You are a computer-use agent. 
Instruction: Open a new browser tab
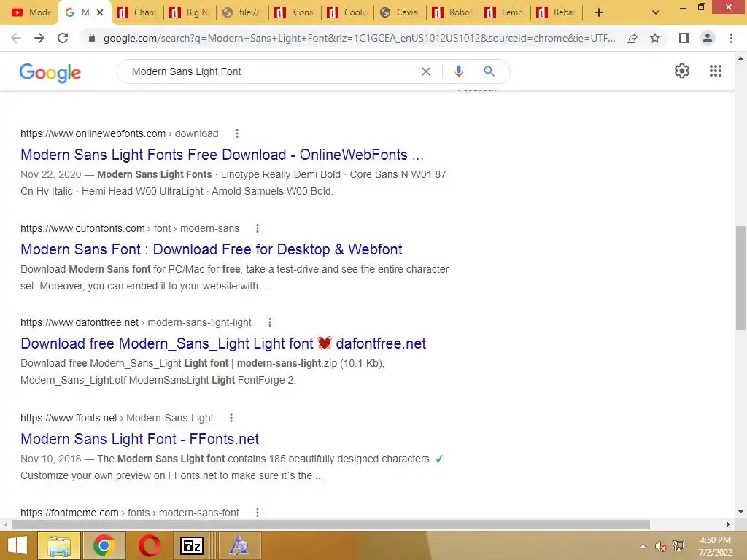pyautogui.click(x=599, y=12)
